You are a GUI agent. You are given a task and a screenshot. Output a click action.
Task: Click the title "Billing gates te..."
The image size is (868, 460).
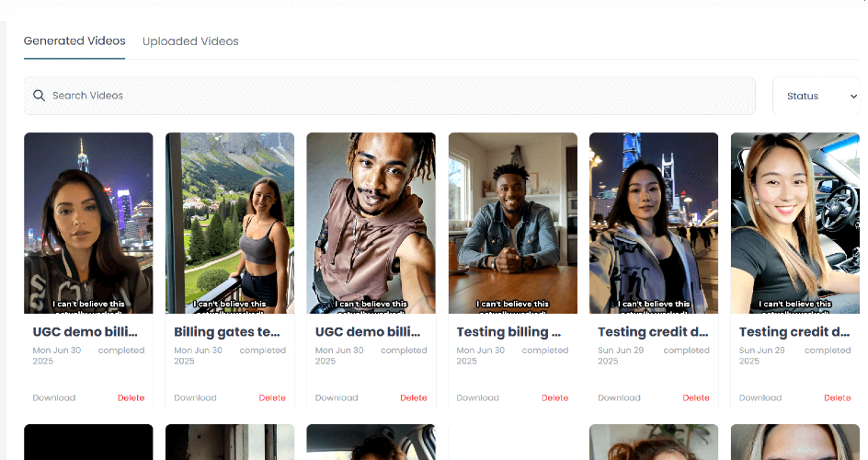click(x=227, y=331)
